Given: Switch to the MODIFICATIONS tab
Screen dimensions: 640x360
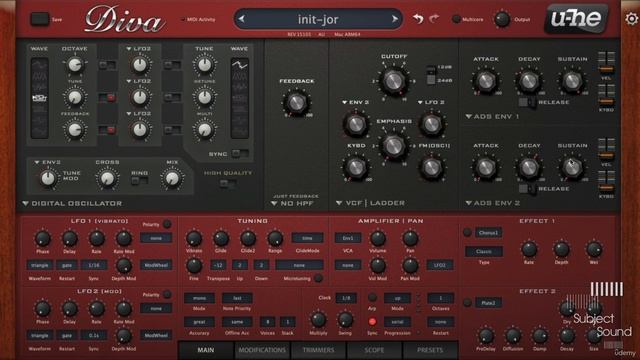Looking at the screenshot, I should [x=262, y=350].
